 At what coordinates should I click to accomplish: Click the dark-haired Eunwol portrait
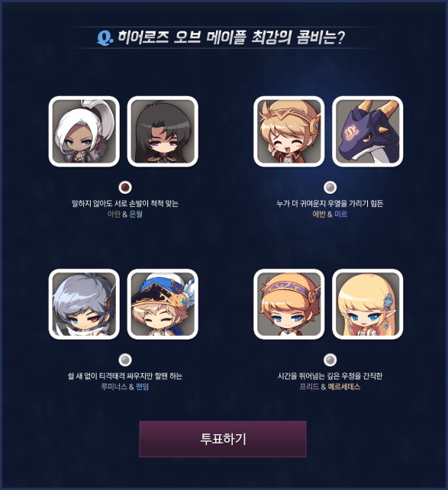point(163,131)
